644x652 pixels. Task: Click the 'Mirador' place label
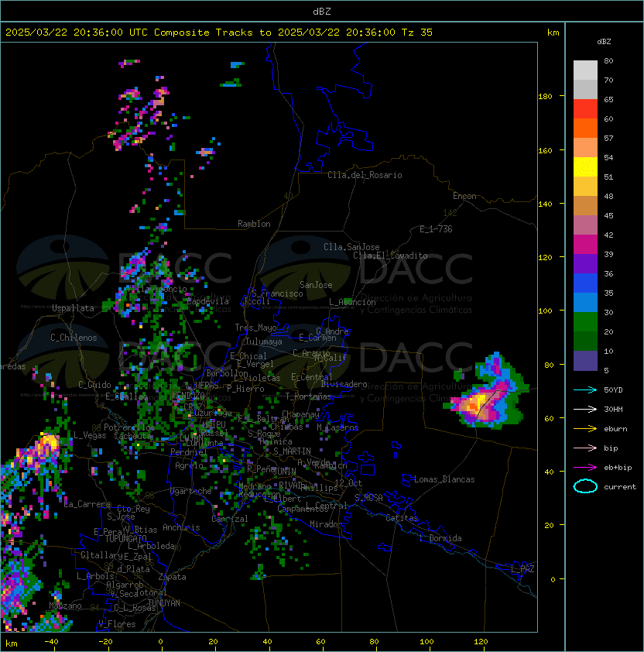click(x=326, y=524)
